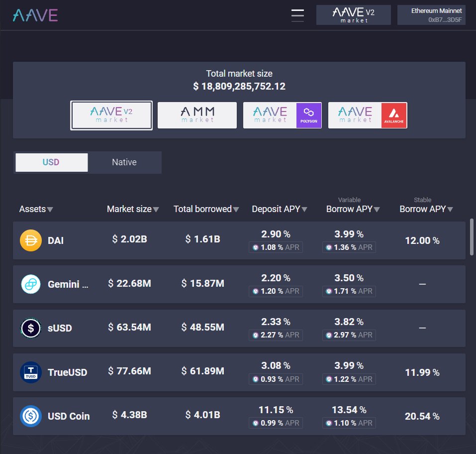Select the AMM market card
The width and height of the screenshot is (476, 454).
(x=197, y=115)
